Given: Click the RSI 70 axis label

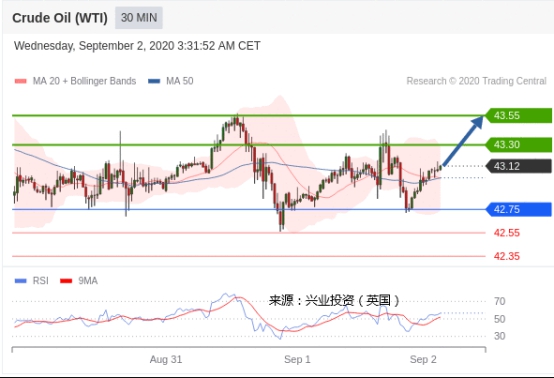Looking at the screenshot, I should pos(500,301).
